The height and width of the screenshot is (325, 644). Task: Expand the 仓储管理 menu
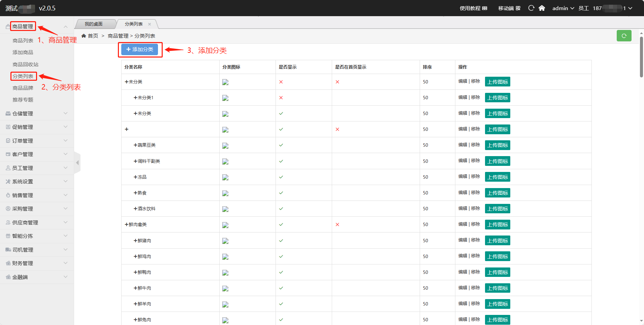coord(36,114)
